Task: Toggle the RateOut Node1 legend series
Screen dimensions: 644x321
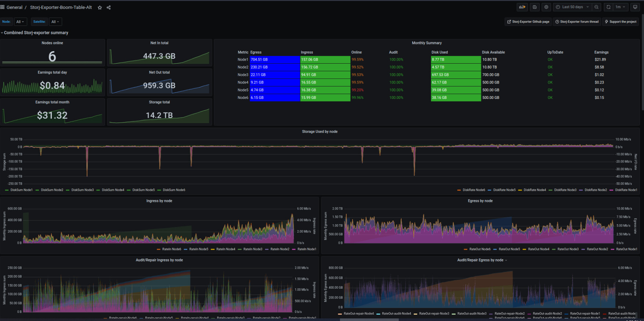Action: pos(626,249)
